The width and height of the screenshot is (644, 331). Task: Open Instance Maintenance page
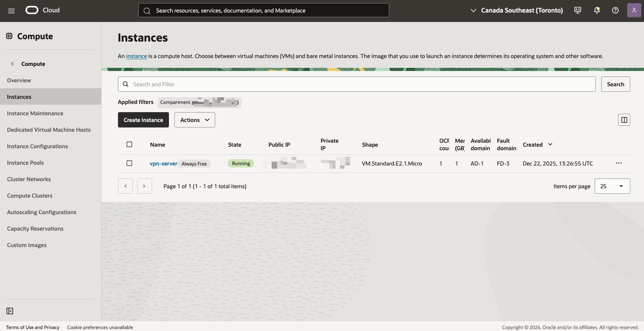click(51, 113)
